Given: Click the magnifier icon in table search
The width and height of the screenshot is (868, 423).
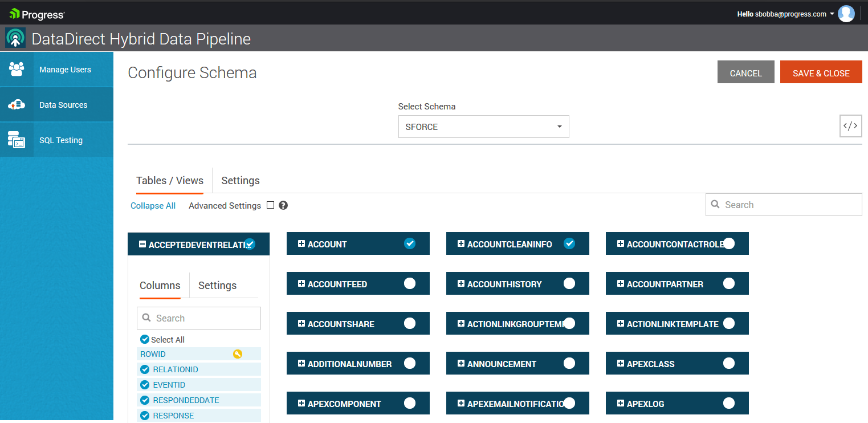Looking at the screenshot, I should click(x=715, y=204).
